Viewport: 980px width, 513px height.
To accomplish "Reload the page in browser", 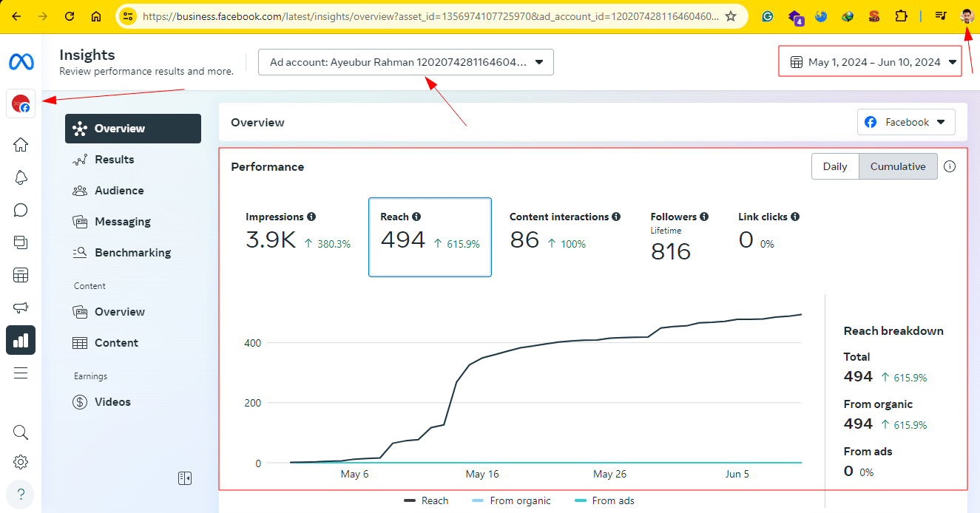I will 70,16.
